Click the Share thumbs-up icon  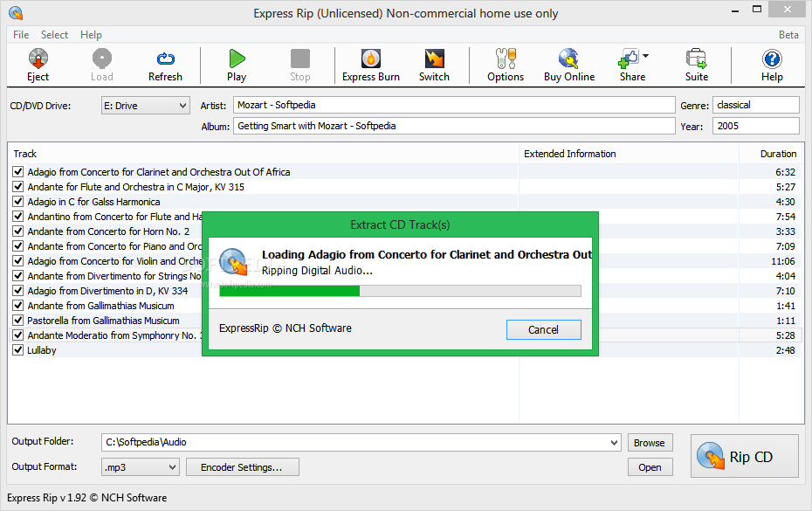click(x=628, y=59)
